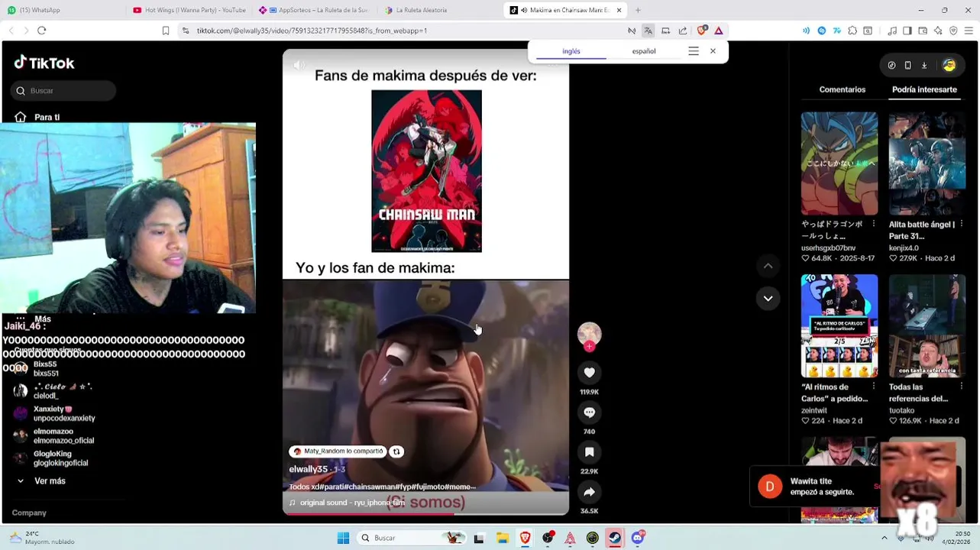Viewport: 980px width, 550px height.
Task: Switch to Hot Wings YouTube tab
Action: (x=191, y=10)
